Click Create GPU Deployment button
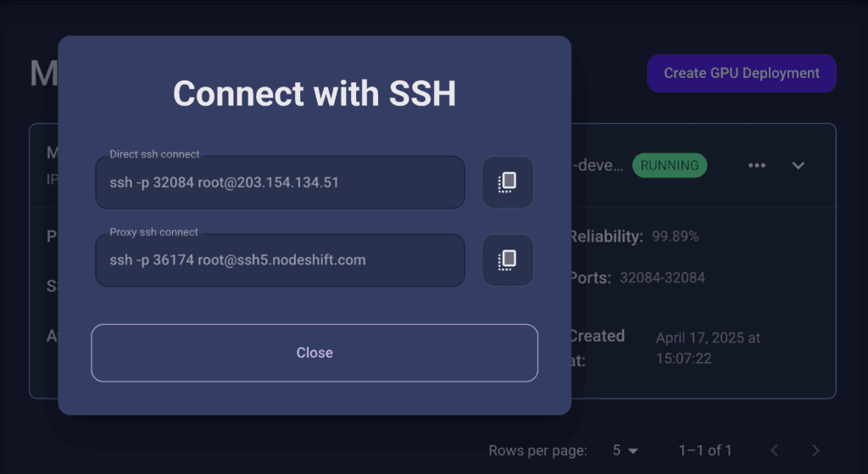 coord(741,73)
